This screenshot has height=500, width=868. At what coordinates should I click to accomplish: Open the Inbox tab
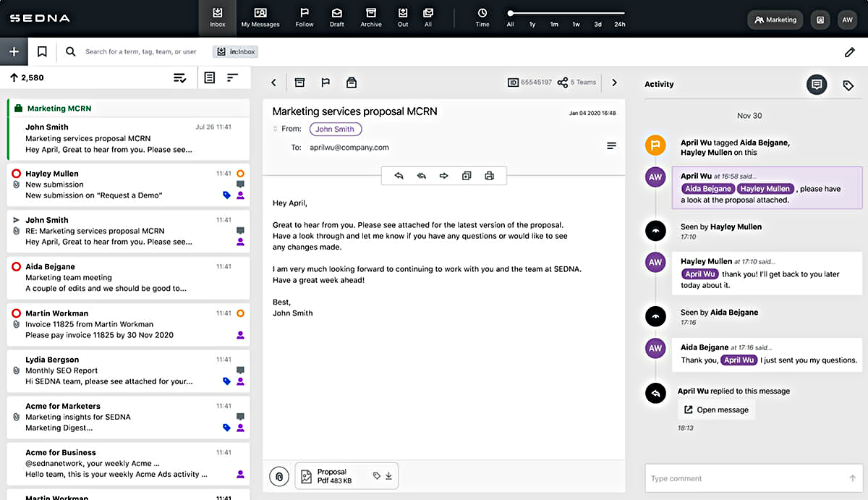pos(218,18)
